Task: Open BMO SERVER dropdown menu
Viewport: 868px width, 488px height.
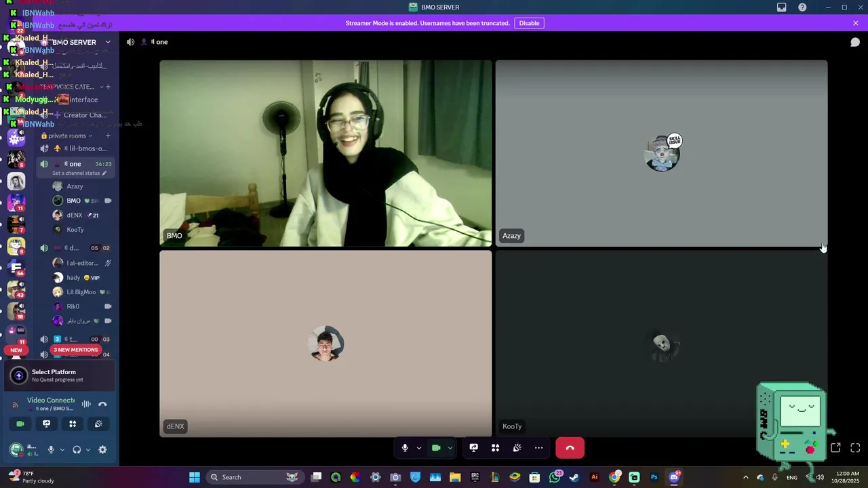Action: point(108,42)
